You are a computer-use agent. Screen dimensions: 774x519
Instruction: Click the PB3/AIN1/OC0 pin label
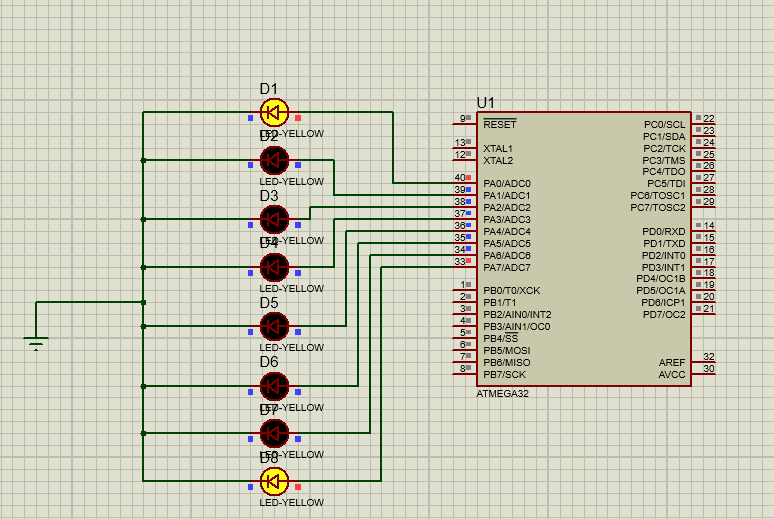516,326
